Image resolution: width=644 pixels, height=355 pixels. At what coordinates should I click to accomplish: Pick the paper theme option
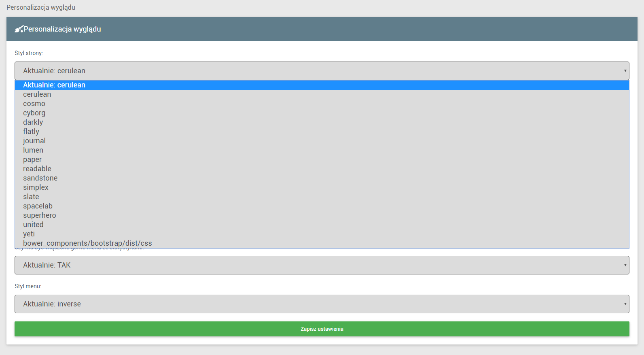point(32,159)
